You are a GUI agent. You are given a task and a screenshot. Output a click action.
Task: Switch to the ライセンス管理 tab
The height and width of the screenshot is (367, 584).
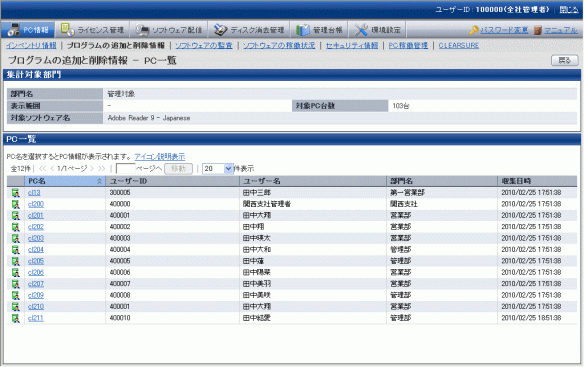pos(92,29)
